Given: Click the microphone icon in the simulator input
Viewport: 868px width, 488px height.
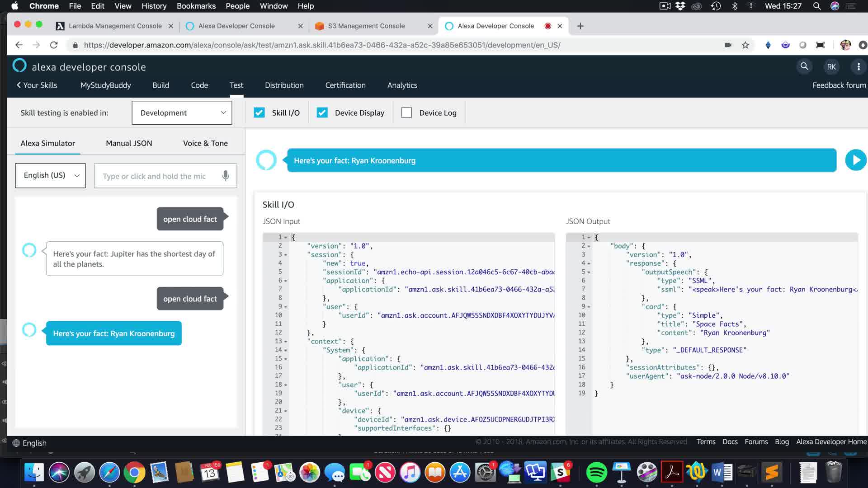Looking at the screenshot, I should coord(225,176).
